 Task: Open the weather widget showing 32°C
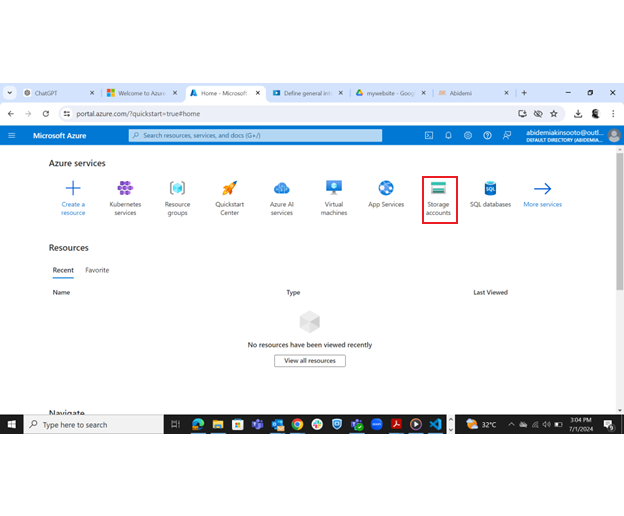(481, 424)
